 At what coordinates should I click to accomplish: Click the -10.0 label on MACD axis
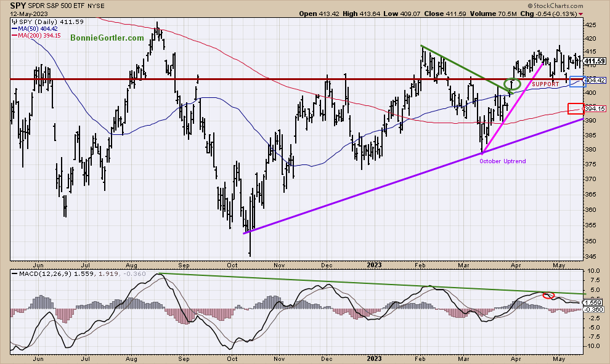tap(592, 346)
